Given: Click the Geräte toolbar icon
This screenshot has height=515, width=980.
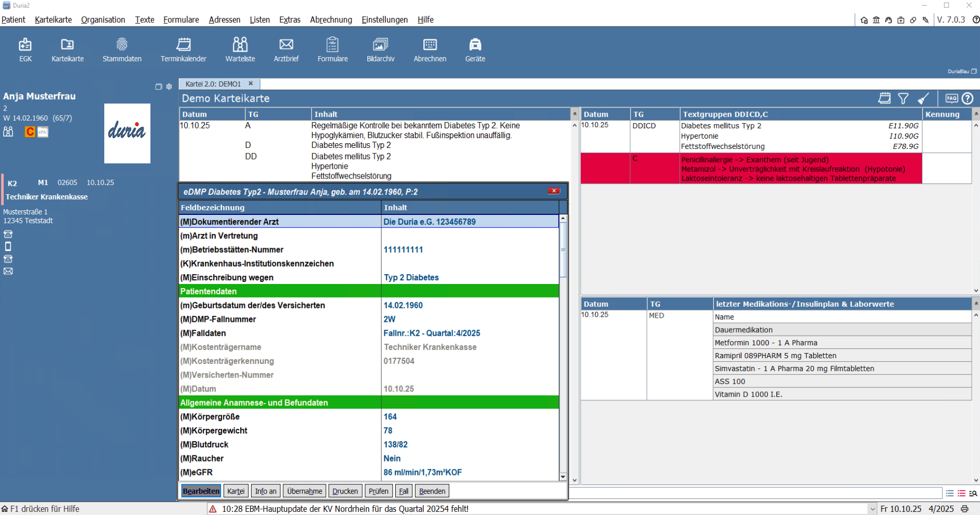Looking at the screenshot, I should [475, 50].
